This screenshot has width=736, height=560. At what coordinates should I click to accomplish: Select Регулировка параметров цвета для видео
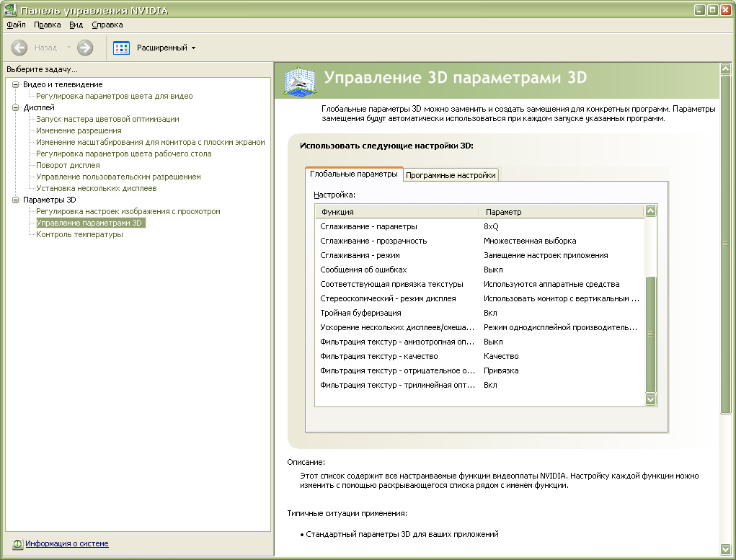click(115, 96)
